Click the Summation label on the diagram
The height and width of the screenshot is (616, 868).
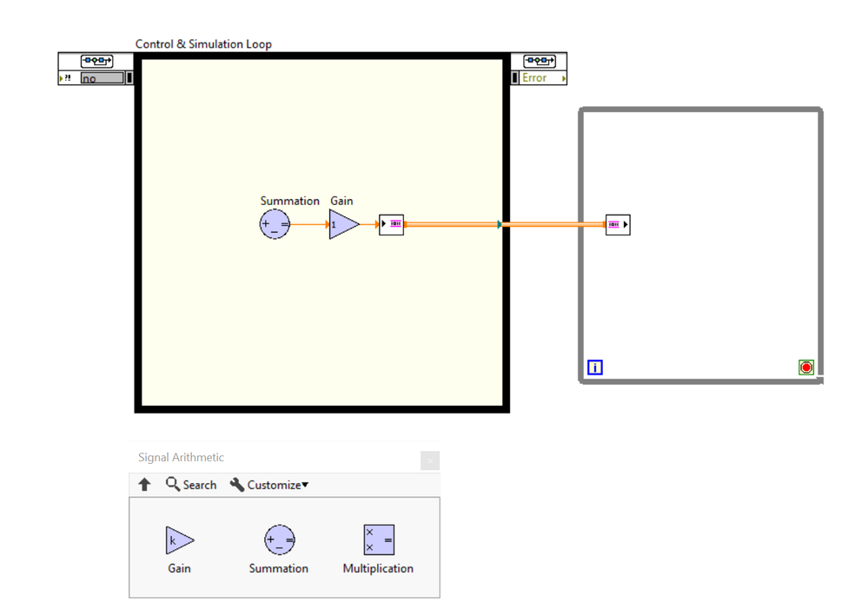289,201
